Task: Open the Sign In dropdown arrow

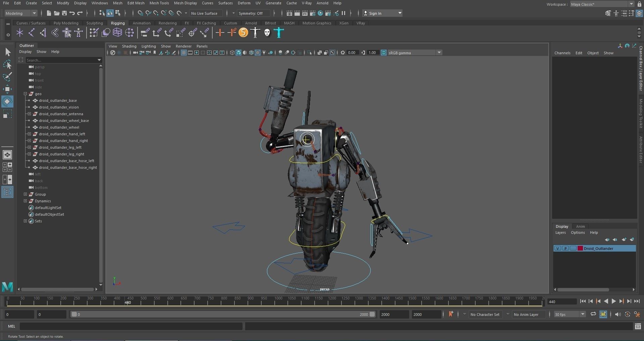Action: [400, 13]
